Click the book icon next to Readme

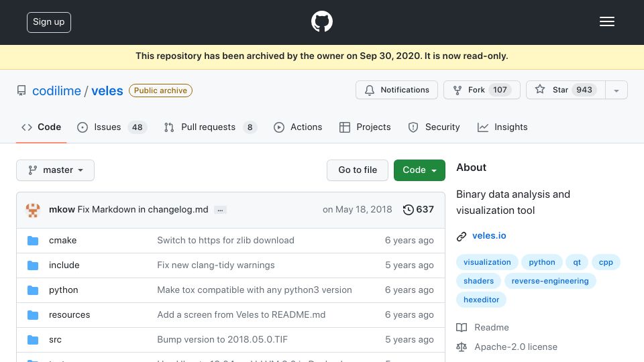point(462,328)
